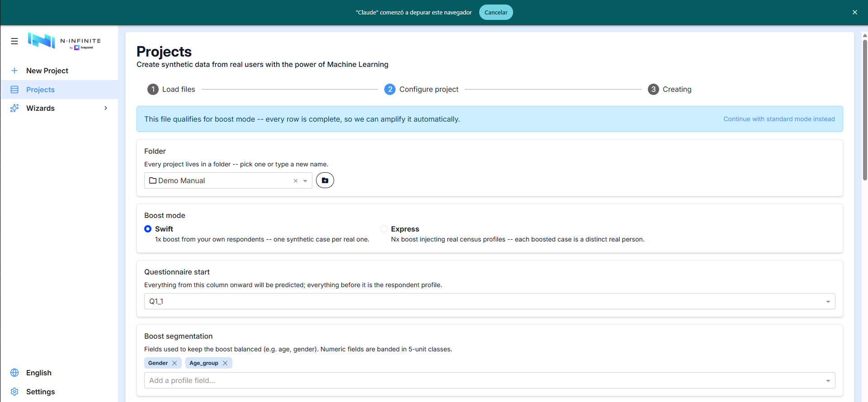Click the Wizards sparkle icon
This screenshot has width=868, height=402.
(14, 108)
